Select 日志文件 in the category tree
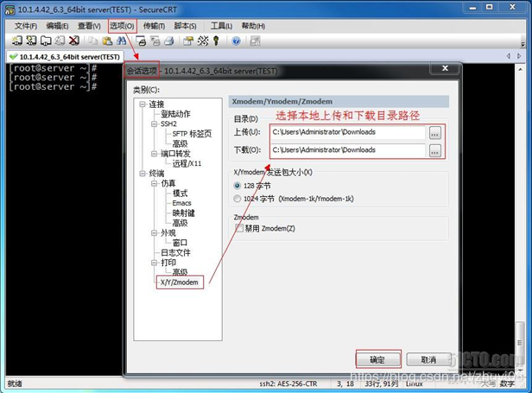The width and height of the screenshot is (532, 393). [176, 252]
